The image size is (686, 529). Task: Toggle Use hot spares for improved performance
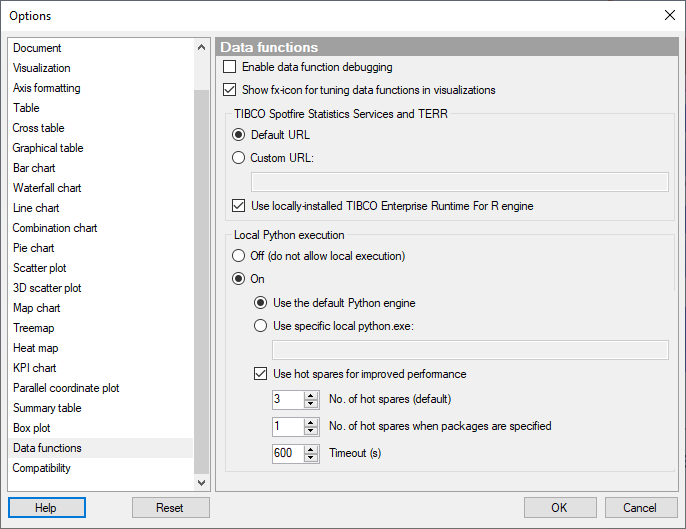click(260, 374)
